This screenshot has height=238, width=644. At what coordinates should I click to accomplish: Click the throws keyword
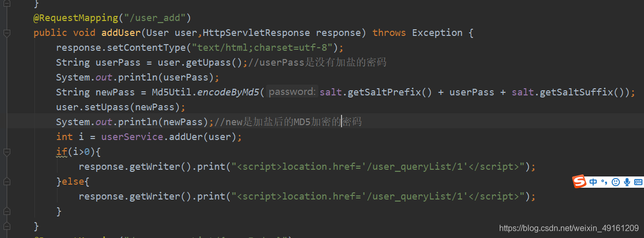[389, 33]
